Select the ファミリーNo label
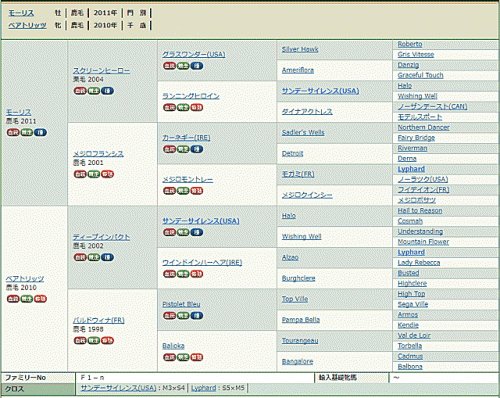Image resolution: width=500 pixels, height=398 pixels. [x=25, y=378]
